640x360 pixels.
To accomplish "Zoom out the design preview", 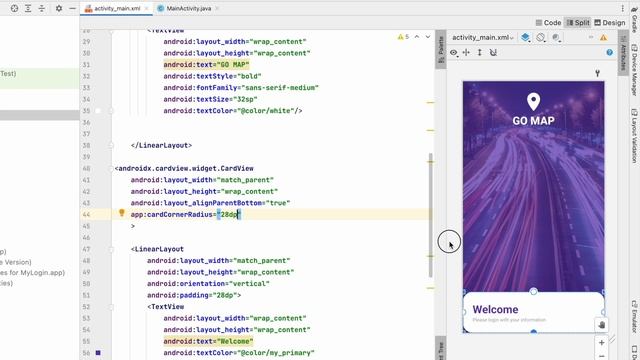I will click(601, 356).
